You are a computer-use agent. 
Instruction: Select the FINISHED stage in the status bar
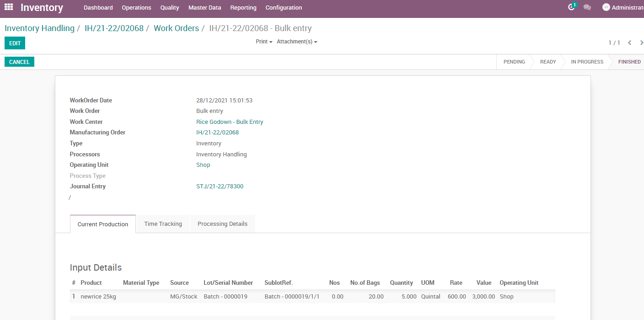629,62
